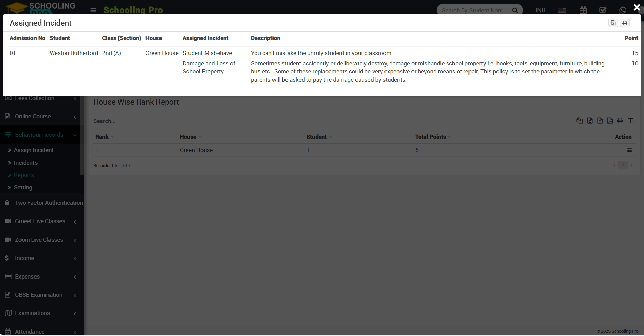Print the Assigned Incident modal table
The height and width of the screenshot is (336, 644).
pyautogui.click(x=625, y=23)
